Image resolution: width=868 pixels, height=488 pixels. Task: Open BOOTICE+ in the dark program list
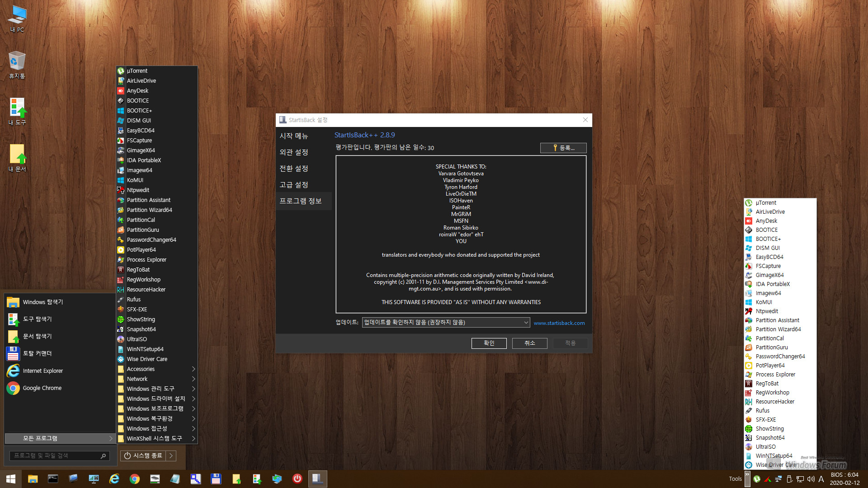157,111
